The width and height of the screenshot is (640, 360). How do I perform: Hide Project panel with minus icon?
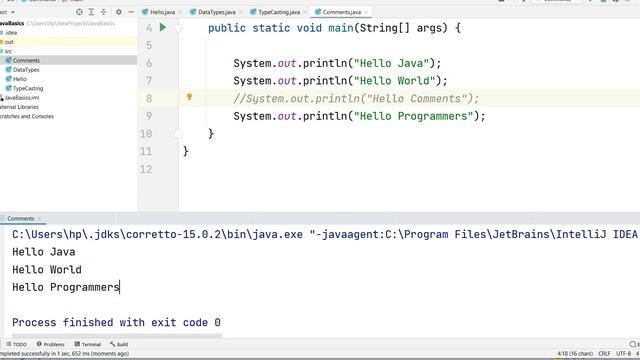pyautogui.click(x=131, y=12)
